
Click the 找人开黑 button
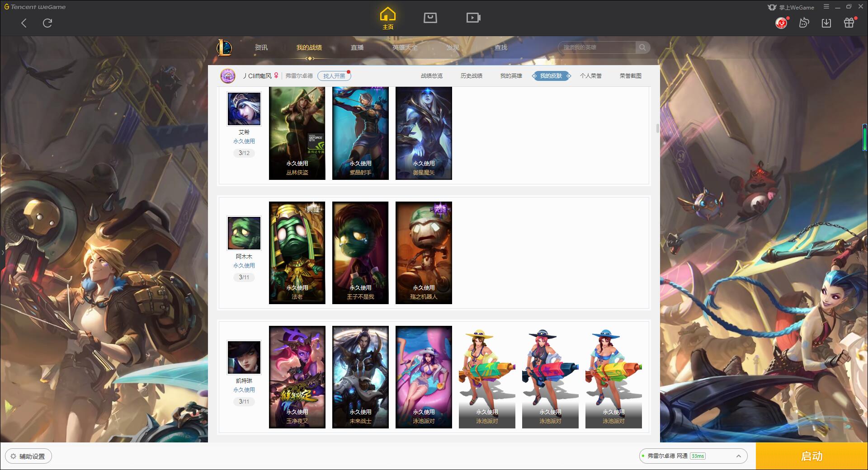point(334,76)
